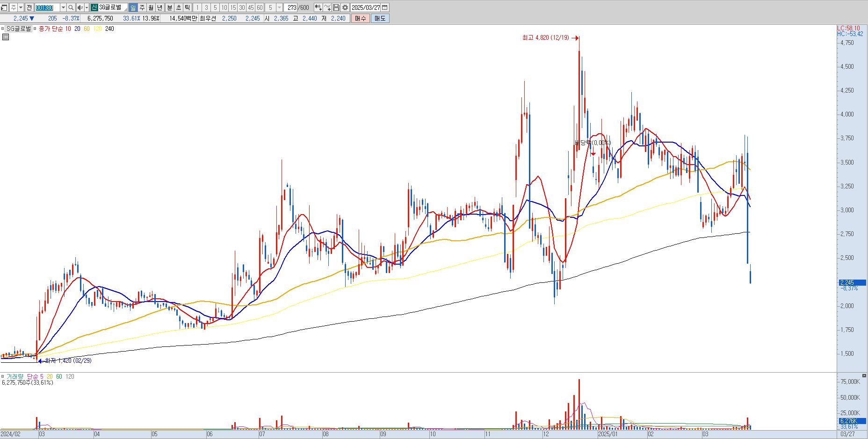Click the 매수 buy button
Image resolution: width=868 pixels, height=439 pixels.
[360, 18]
